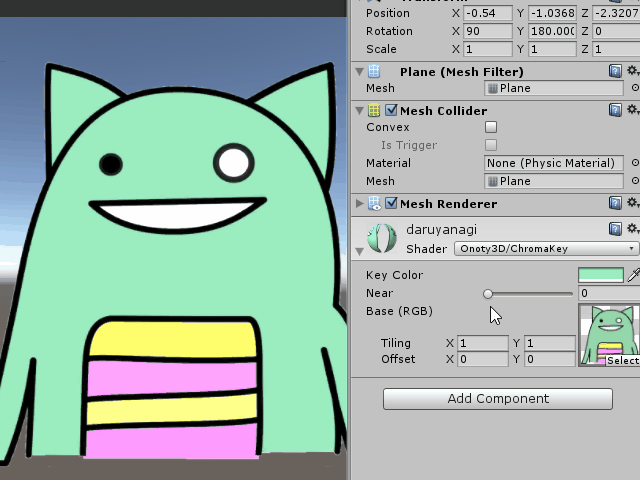Image resolution: width=640 pixels, height=480 pixels.
Task: Click the Mesh Renderer header title
Action: [449, 204]
